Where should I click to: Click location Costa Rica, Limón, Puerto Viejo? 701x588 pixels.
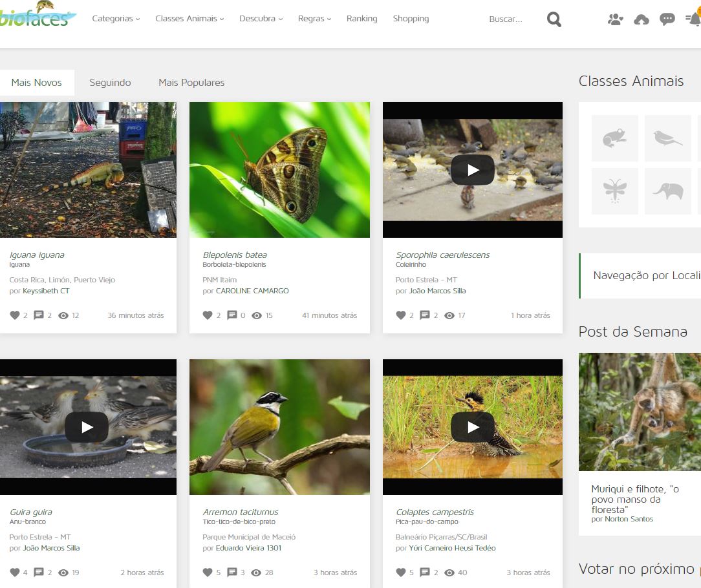[62, 280]
